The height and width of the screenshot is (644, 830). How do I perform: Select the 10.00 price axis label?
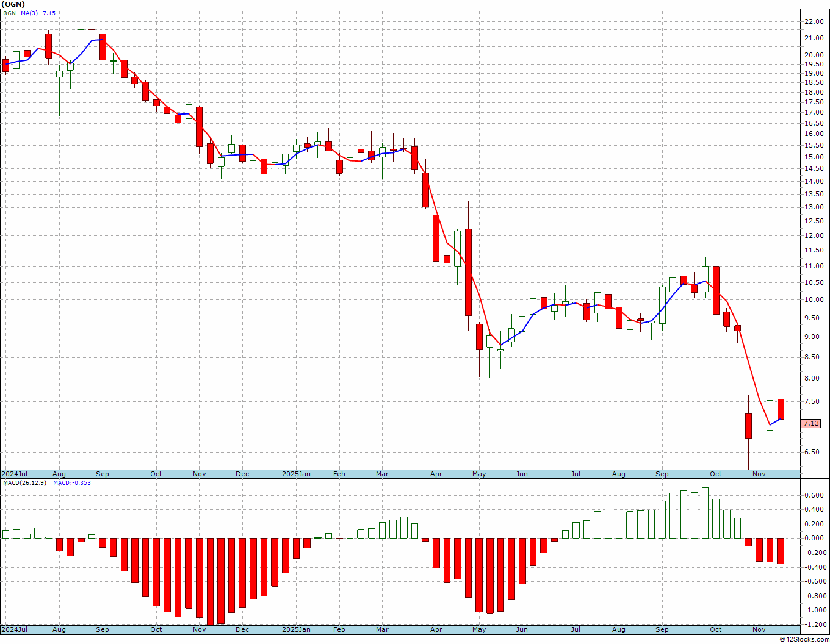click(x=814, y=299)
